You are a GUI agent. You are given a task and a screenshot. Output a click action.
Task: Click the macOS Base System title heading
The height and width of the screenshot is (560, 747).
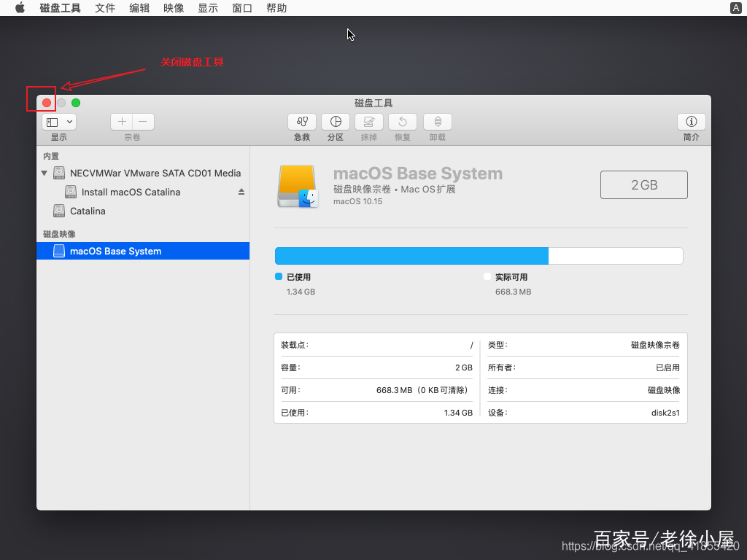pyautogui.click(x=418, y=174)
